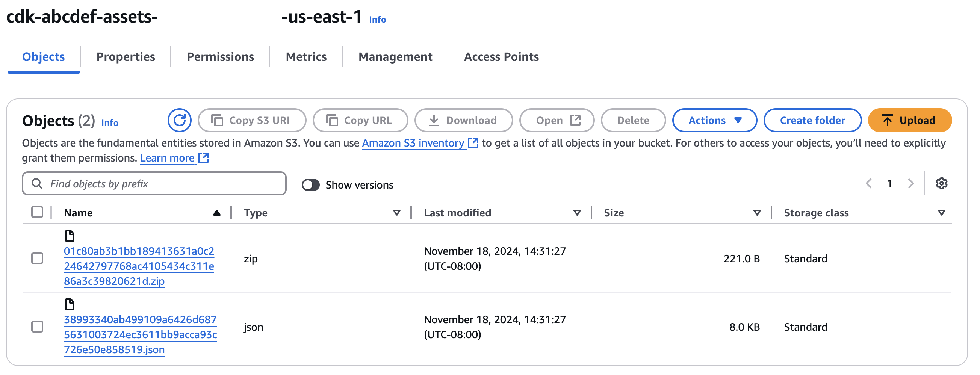Open the zip object name link
The height and width of the screenshot is (375, 980).
pos(139,266)
